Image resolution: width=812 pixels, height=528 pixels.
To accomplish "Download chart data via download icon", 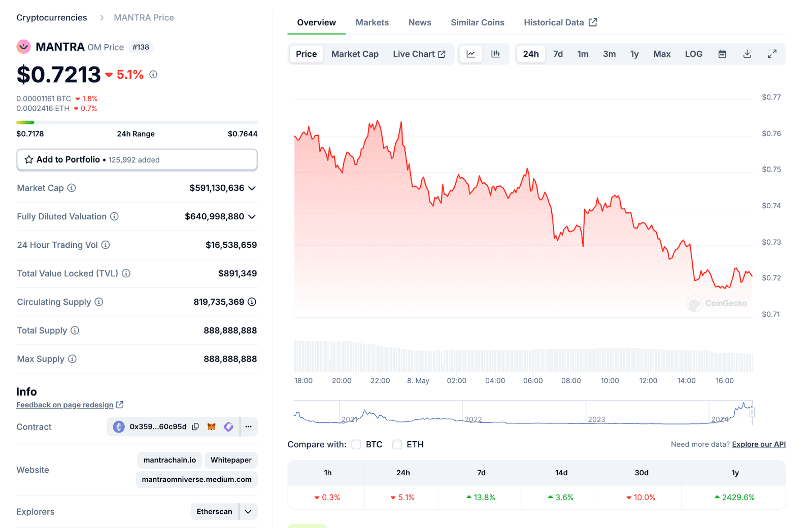I will [747, 54].
